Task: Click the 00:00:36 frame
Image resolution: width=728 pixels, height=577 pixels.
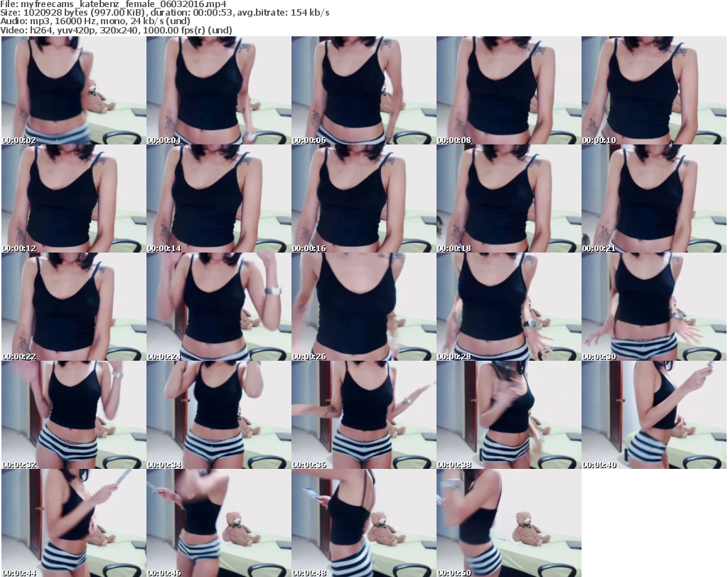Action: [363, 415]
